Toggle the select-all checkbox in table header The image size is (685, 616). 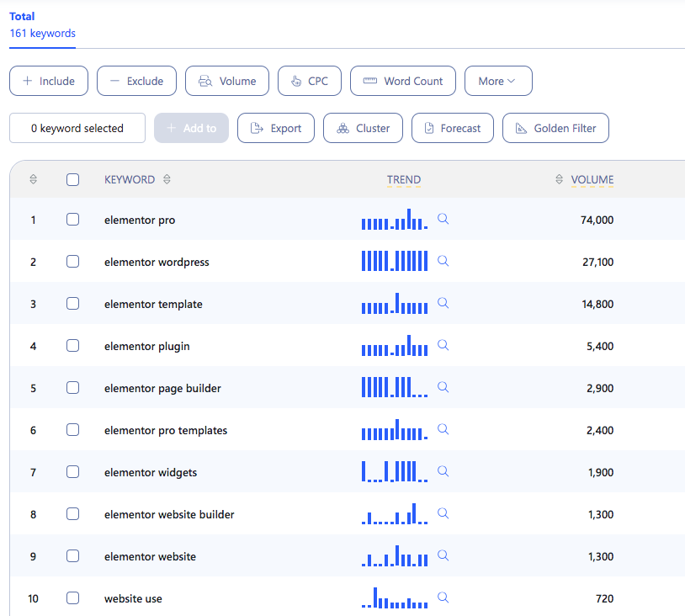pyautogui.click(x=73, y=179)
